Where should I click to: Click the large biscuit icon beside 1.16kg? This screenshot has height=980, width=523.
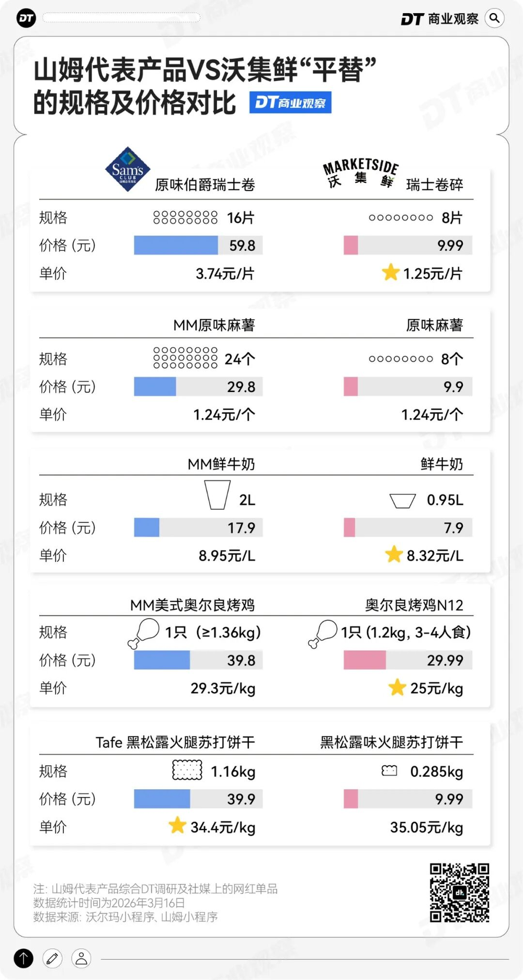pyautogui.click(x=187, y=770)
